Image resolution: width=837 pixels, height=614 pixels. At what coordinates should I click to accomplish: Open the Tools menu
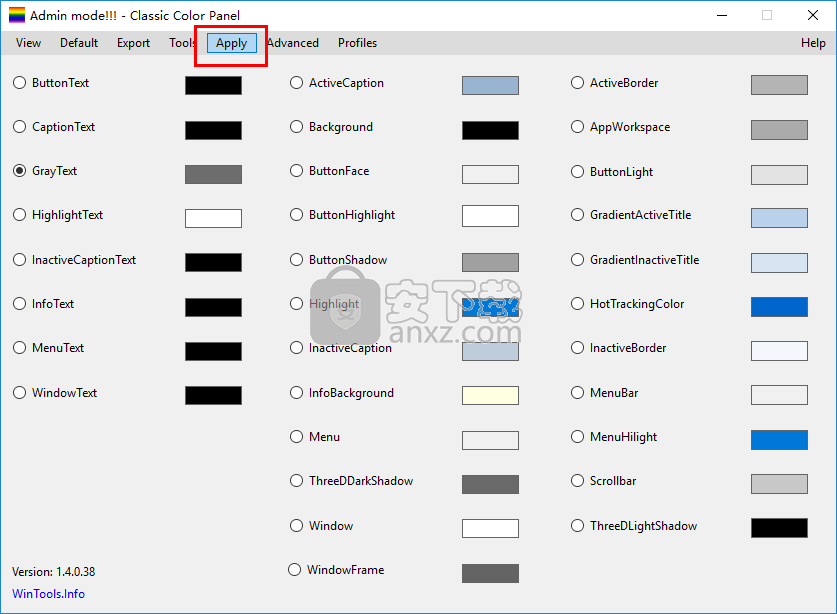[182, 43]
